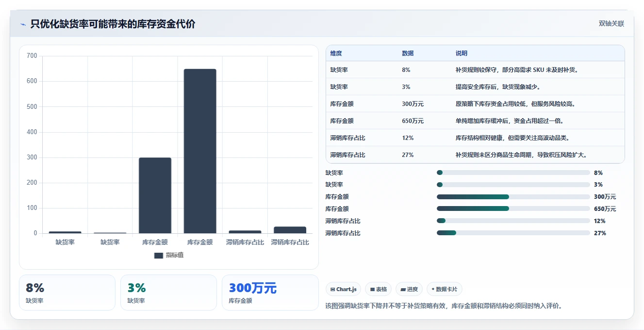The height and width of the screenshot is (330, 644).
Task: Click the 500 y-axis tick label
Action: (x=32, y=106)
